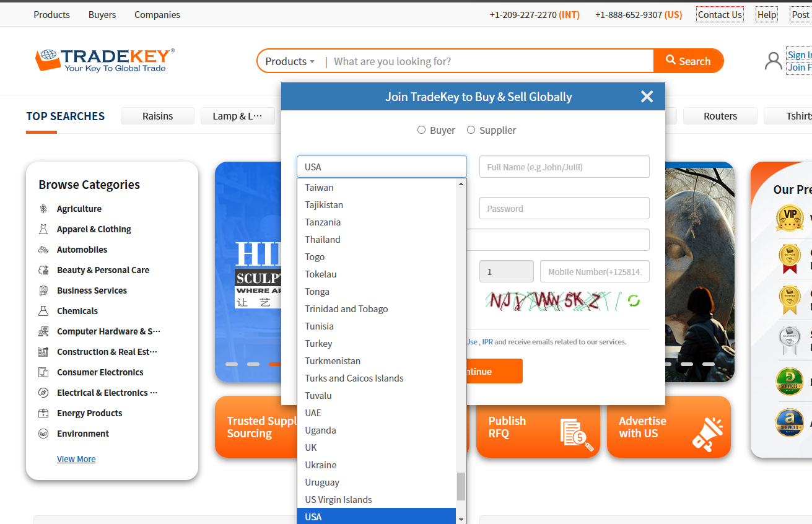Screen dimensions: 812x524
Task: Click the user account avatar icon
Action: 773,61
